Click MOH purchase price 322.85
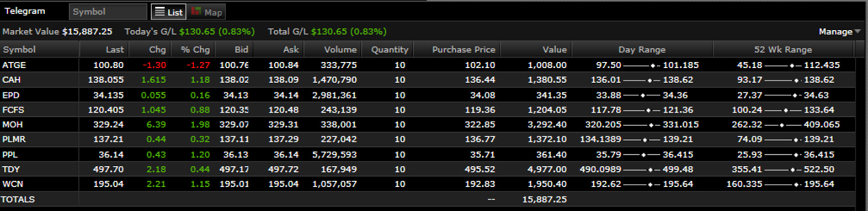868x211 pixels. (x=480, y=125)
